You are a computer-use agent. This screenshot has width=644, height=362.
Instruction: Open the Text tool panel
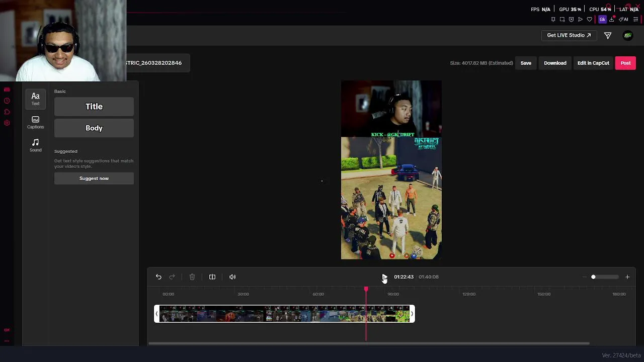tap(35, 99)
